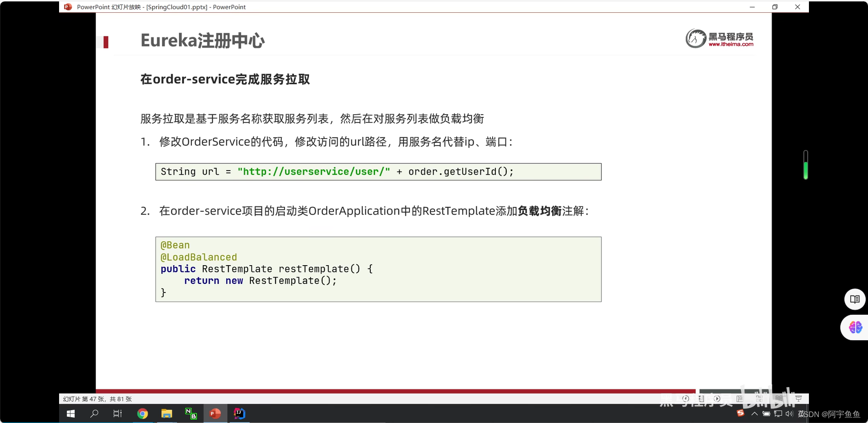Click heading '在order-service完成服务拉取'
The image size is (868, 423).
[x=225, y=79]
